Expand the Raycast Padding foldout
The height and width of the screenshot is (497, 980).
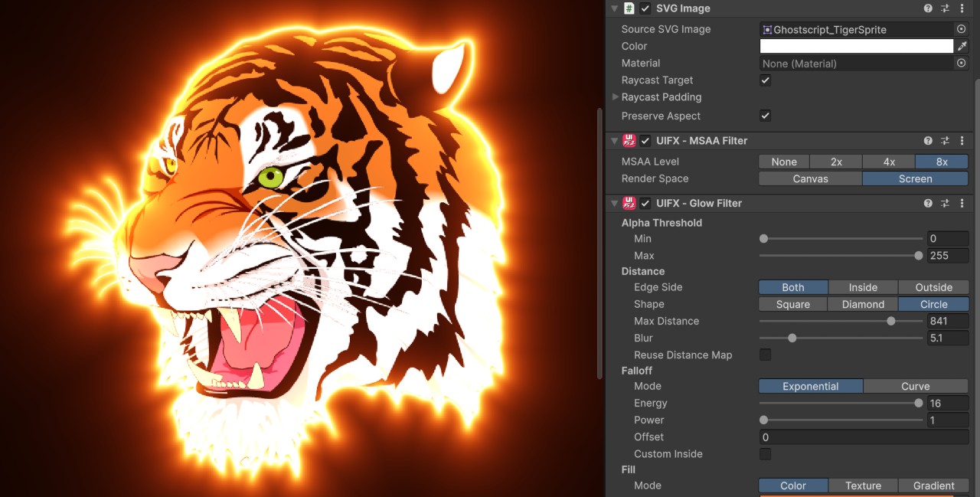(x=616, y=97)
